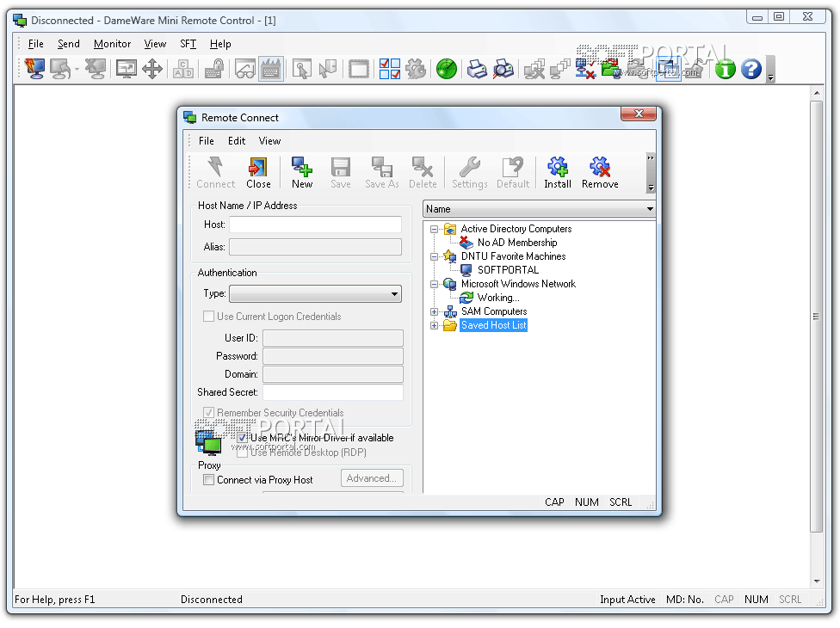Open the SFT menu
Screen dimensions: 840x628
coord(188,44)
